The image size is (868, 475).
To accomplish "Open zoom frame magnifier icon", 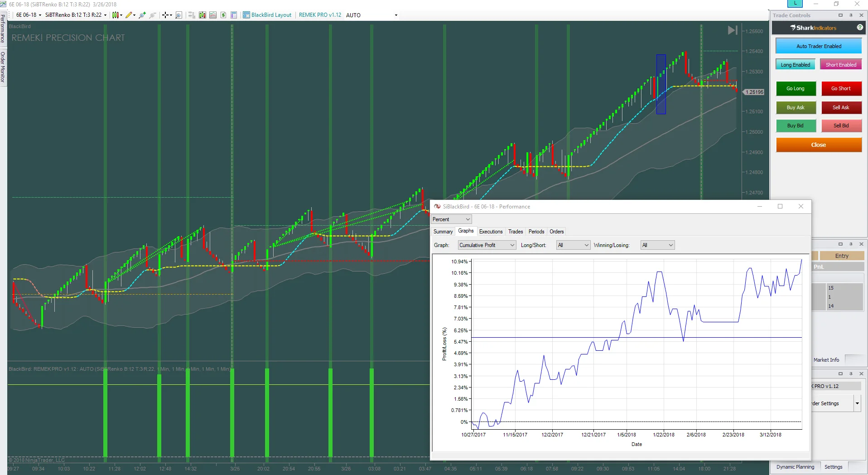I will [178, 15].
